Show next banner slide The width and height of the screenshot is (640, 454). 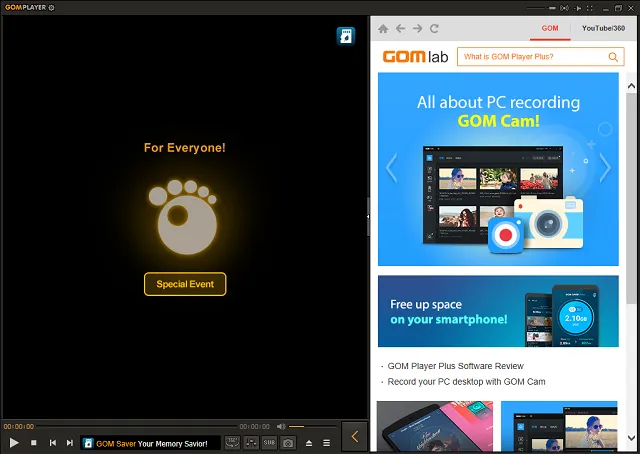(605, 168)
